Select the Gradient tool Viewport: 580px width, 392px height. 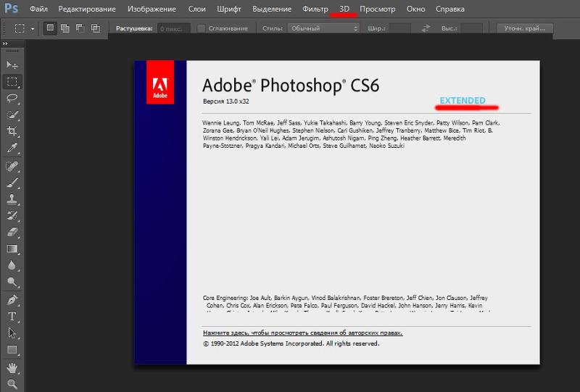12,249
